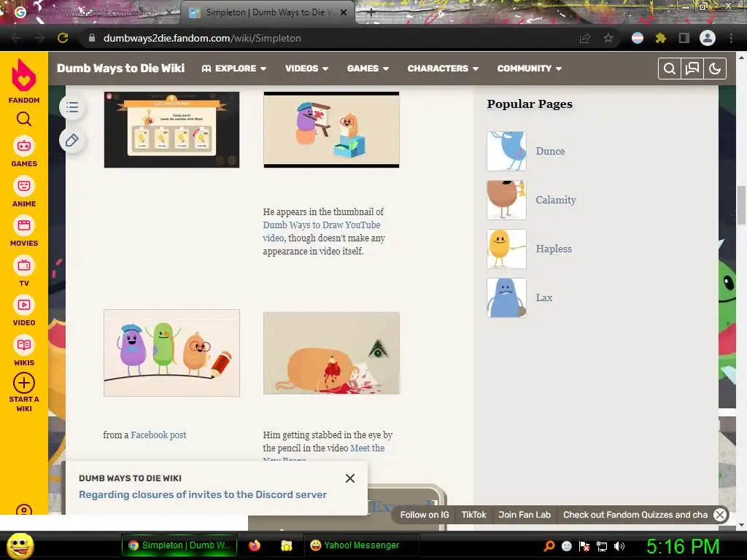
Task: Click the Calamity character thumbnail
Action: (506, 200)
